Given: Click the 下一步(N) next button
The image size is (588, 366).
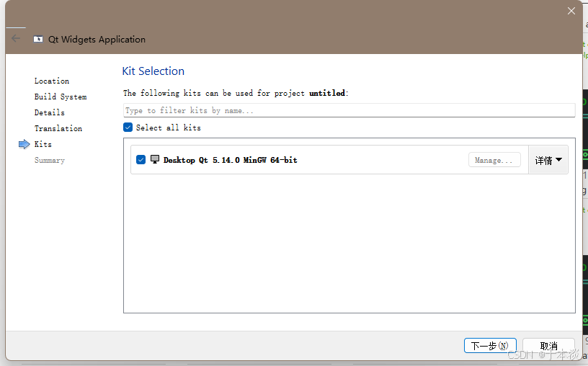Looking at the screenshot, I should tap(490, 345).
